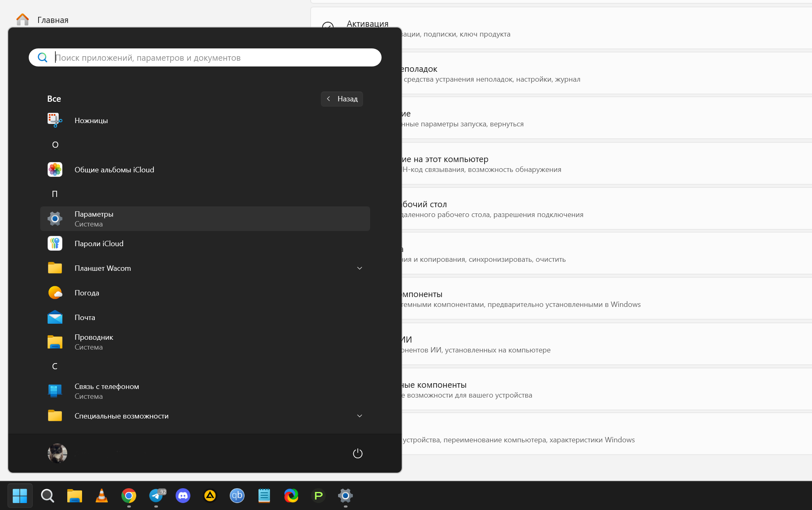
Task: Open the Погода weather app
Action: tap(87, 293)
